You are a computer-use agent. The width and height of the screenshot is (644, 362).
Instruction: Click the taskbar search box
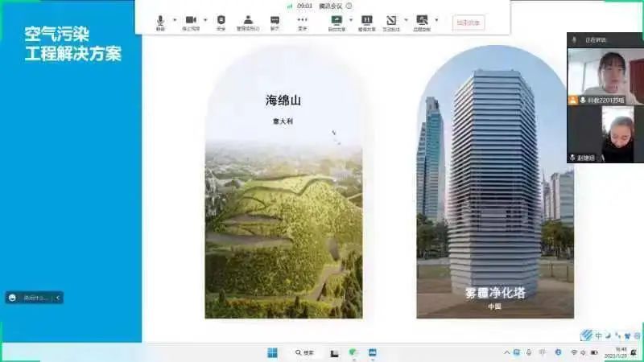(304, 352)
